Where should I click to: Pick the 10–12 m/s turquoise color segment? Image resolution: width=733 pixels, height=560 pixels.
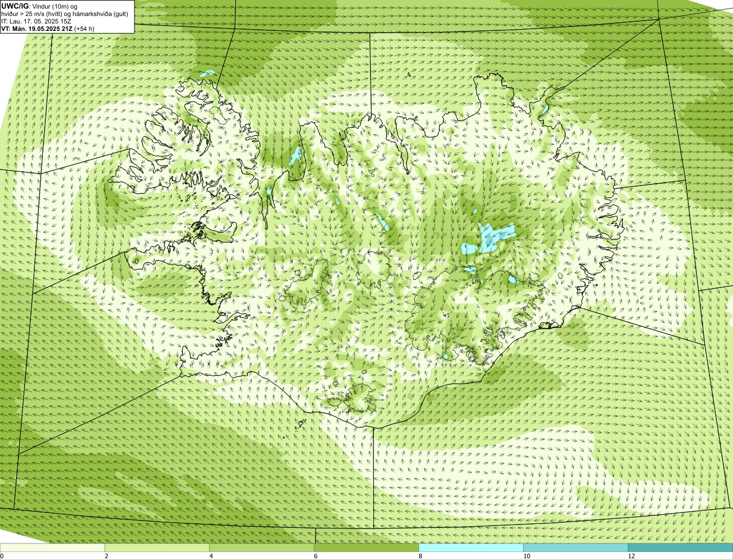(x=576, y=547)
